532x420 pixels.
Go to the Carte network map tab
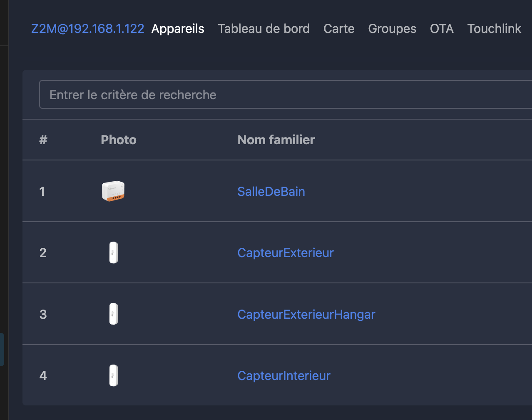pyautogui.click(x=339, y=29)
